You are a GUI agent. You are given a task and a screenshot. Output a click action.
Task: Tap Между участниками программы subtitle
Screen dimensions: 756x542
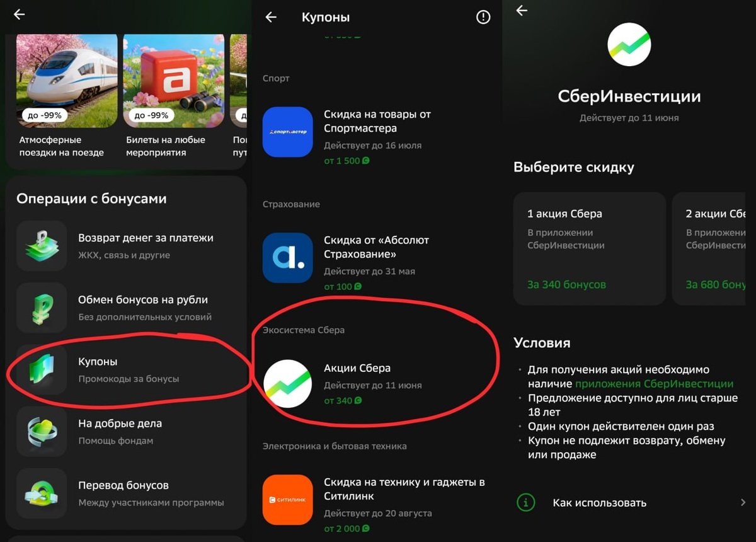[x=151, y=502]
